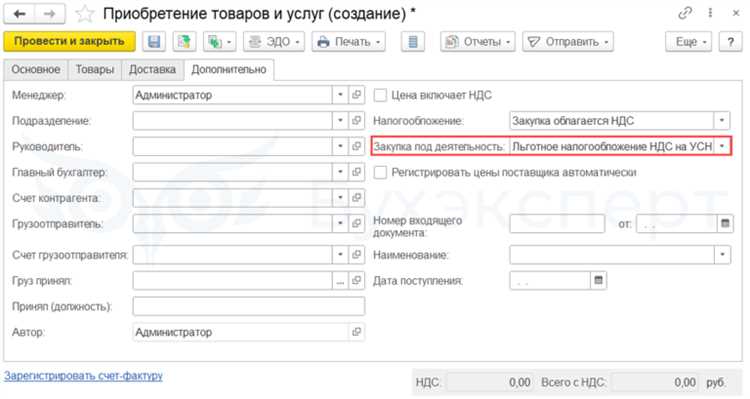Click Зарегистрировать счет-фактуру link

(x=83, y=376)
